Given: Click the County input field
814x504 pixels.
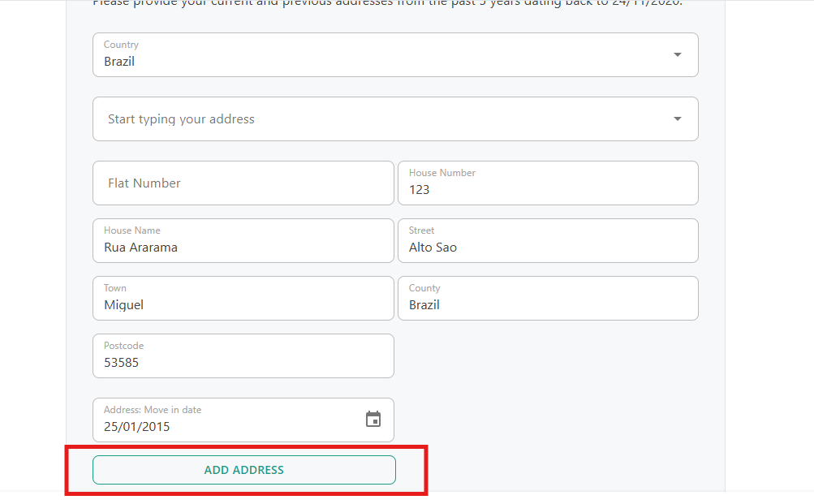Looking at the screenshot, I should coord(547,305).
